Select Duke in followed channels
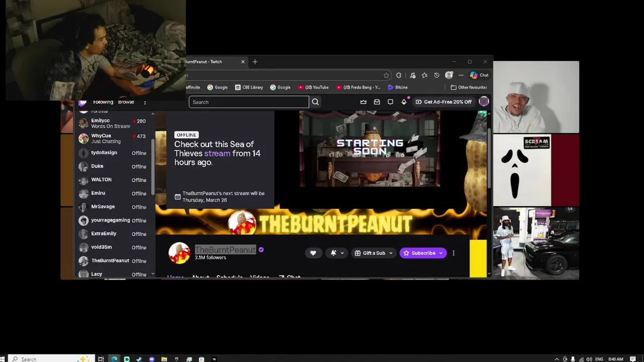644x362 pixels. [113, 166]
